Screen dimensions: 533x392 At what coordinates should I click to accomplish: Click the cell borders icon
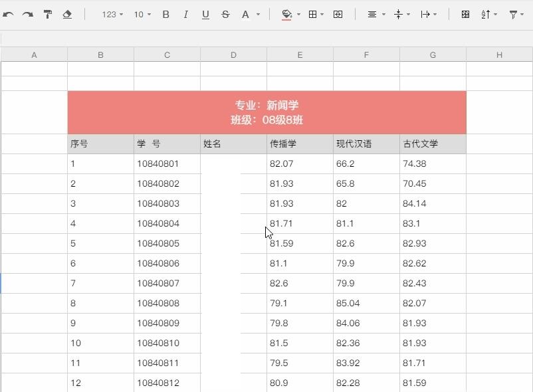[x=313, y=14]
